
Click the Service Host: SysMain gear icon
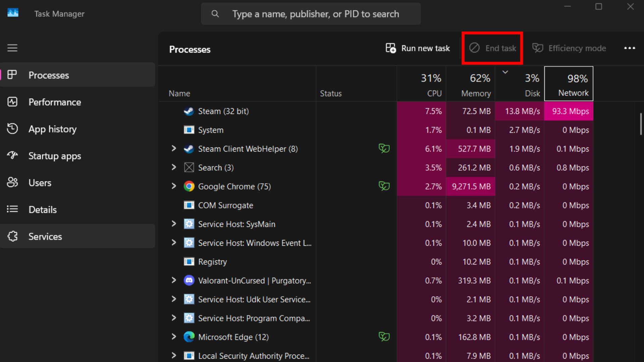189,224
